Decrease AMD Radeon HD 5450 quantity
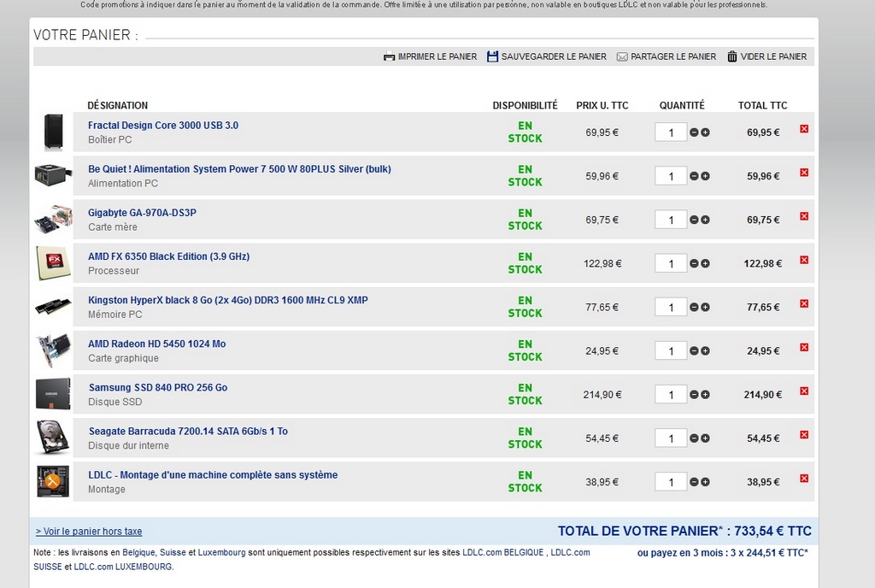 tap(694, 351)
